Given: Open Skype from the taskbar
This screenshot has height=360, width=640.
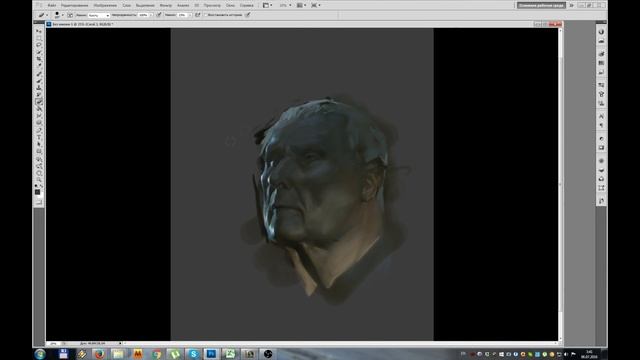Looking at the screenshot, I should click(193, 354).
